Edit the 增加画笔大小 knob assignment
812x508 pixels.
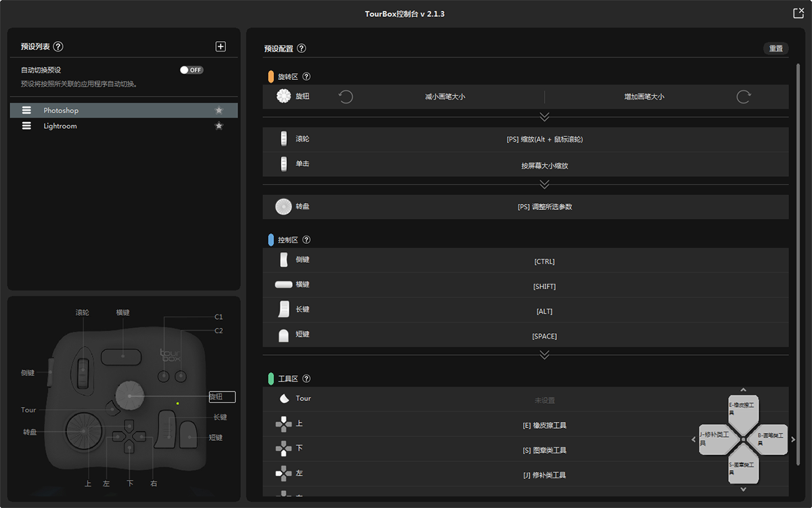coord(644,97)
